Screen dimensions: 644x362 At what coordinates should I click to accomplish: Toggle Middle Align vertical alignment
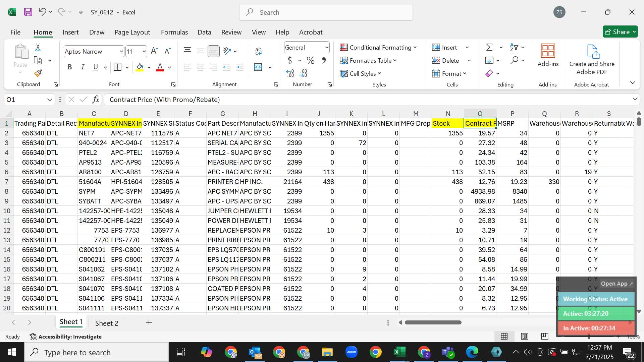[x=201, y=51]
